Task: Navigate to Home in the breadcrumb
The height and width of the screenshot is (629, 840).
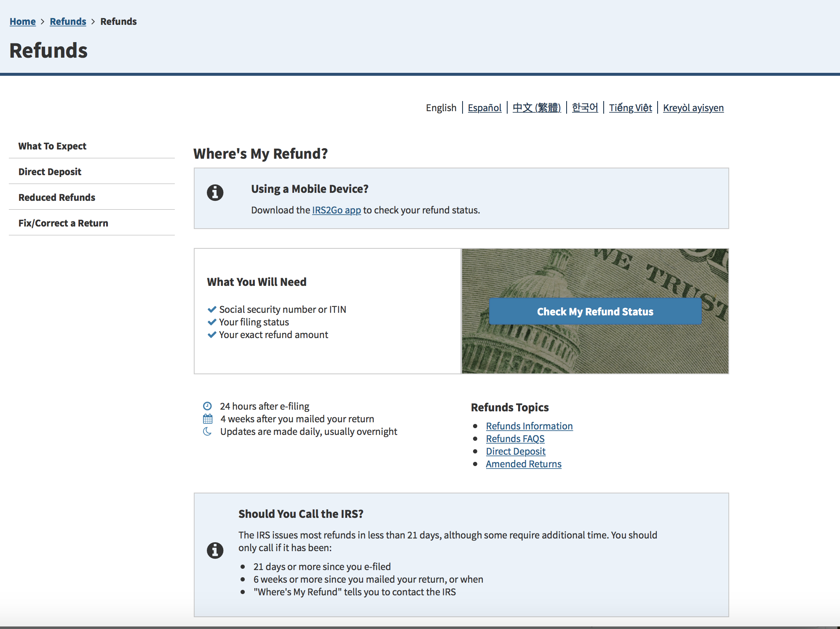Action: [23, 21]
